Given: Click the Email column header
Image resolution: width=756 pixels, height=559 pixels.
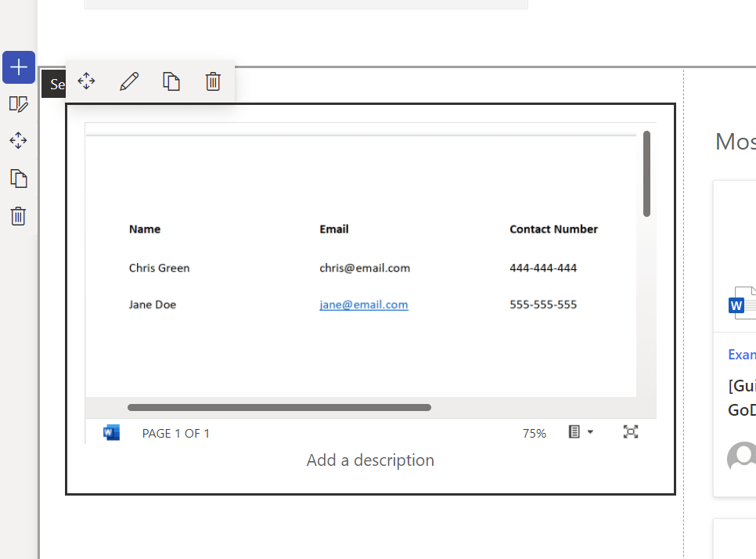Looking at the screenshot, I should [334, 229].
